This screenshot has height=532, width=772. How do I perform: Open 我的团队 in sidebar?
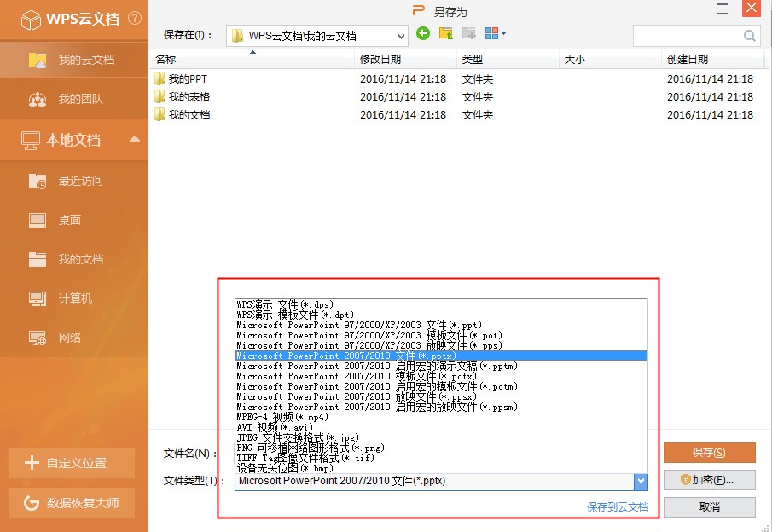point(74,99)
